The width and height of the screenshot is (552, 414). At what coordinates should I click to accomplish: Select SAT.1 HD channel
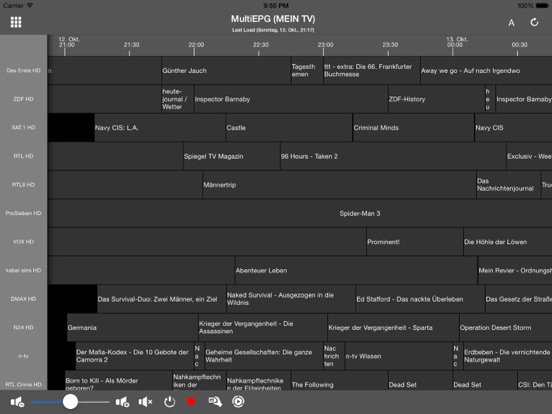(24, 127)
